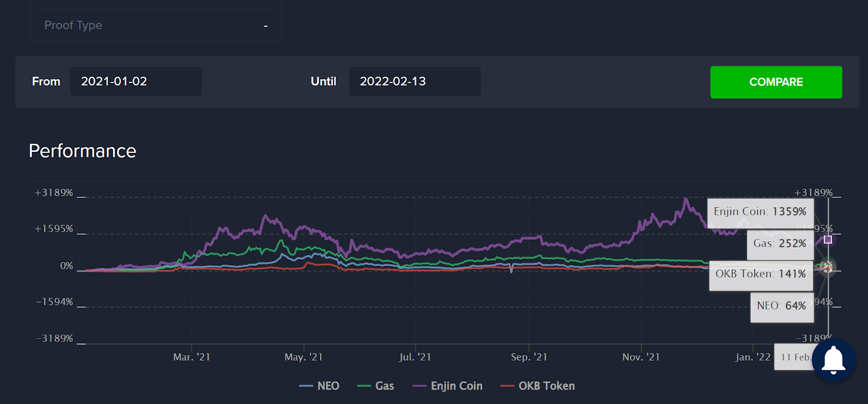
Task: Set the From date field 2021-01-02
Action: [136, 81]
